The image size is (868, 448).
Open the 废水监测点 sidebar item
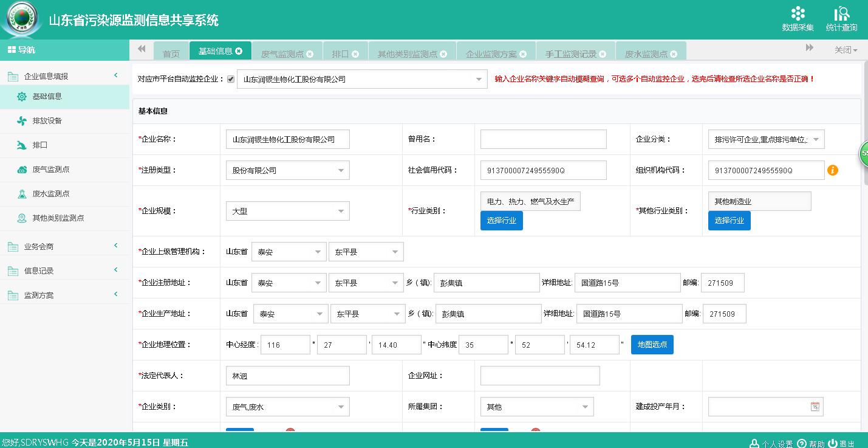(51, 194)
